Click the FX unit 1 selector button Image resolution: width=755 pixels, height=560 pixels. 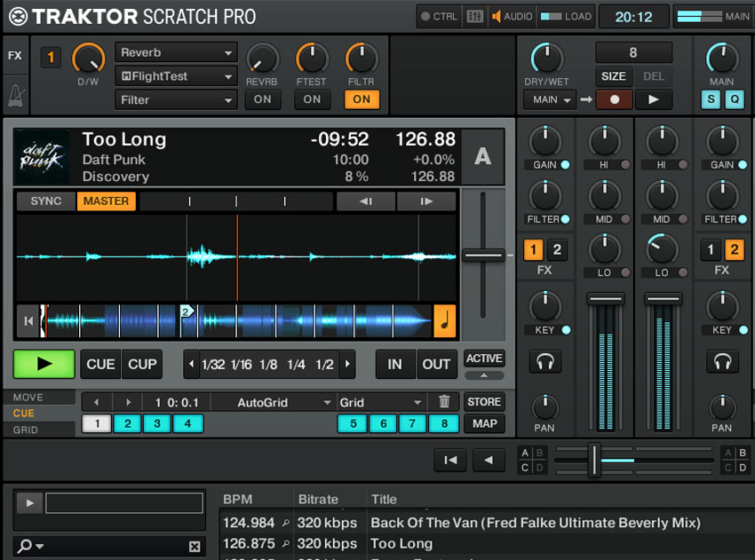pos(51,58)
